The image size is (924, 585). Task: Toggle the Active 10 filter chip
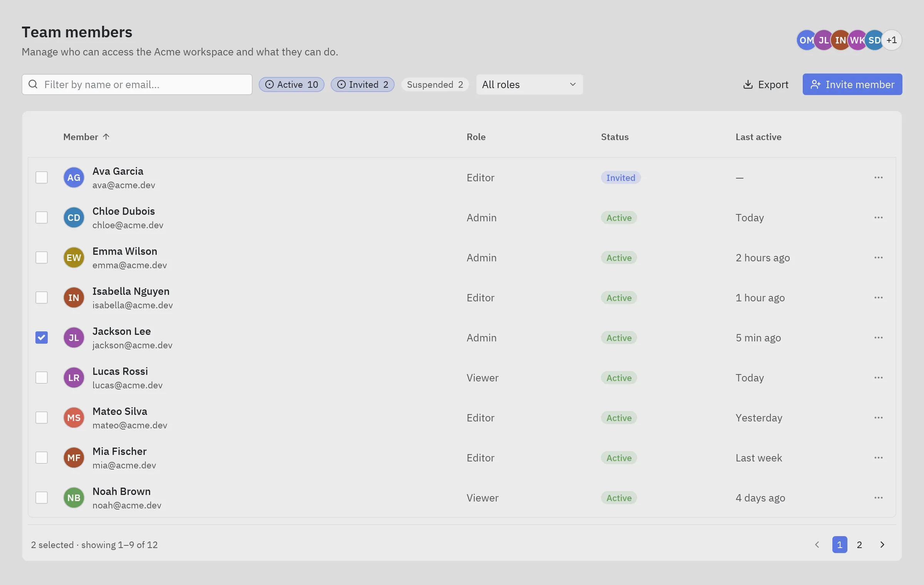(x=291, y=84)
